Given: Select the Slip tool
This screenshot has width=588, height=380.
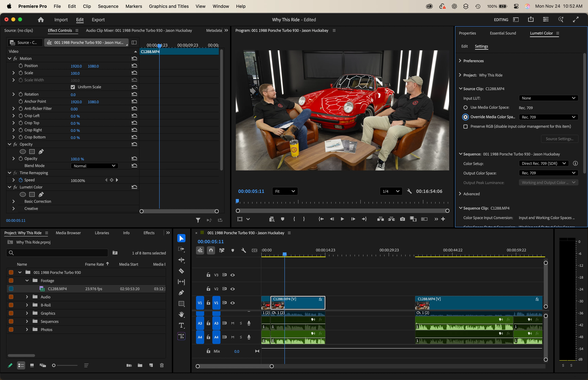Looking at the screenshot, I should coord(181,282).
